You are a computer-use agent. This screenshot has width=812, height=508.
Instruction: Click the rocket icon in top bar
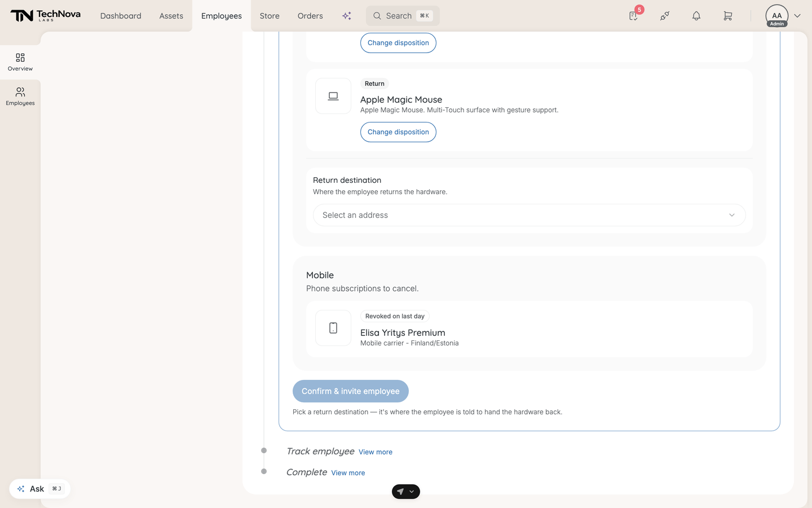[665, 16]
